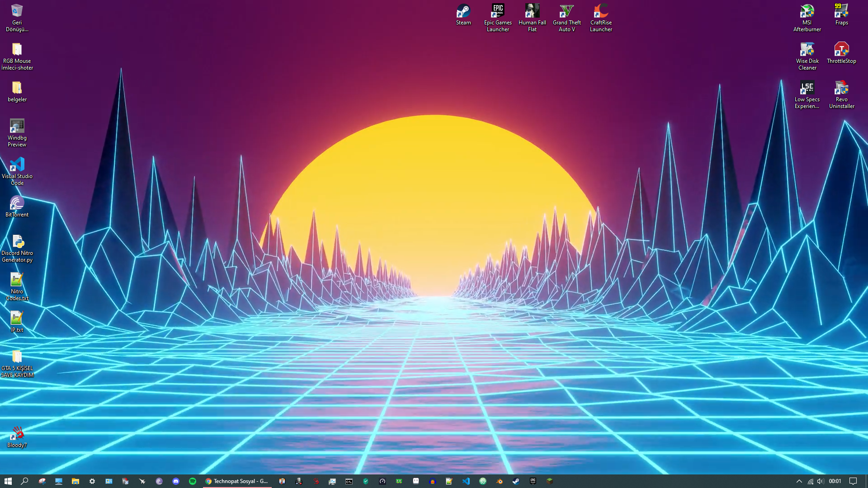Open Blender from the taskbar

[500, 481]
